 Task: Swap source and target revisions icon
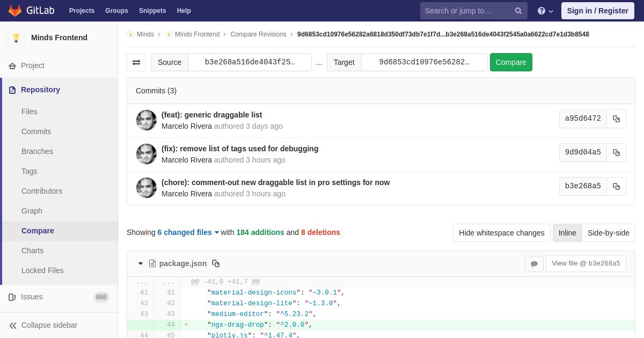(x=136, y=62)
